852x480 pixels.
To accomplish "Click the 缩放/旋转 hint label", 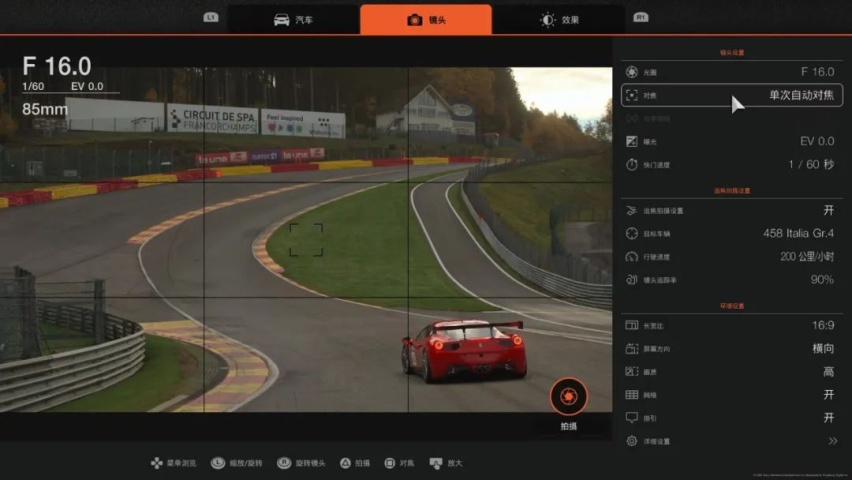I will (x=246, y=463).
